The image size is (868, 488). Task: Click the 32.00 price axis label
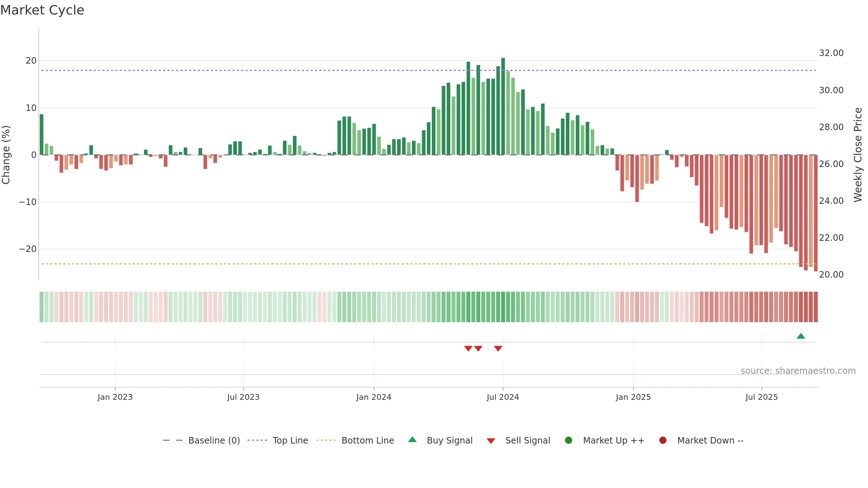[831, 53]
